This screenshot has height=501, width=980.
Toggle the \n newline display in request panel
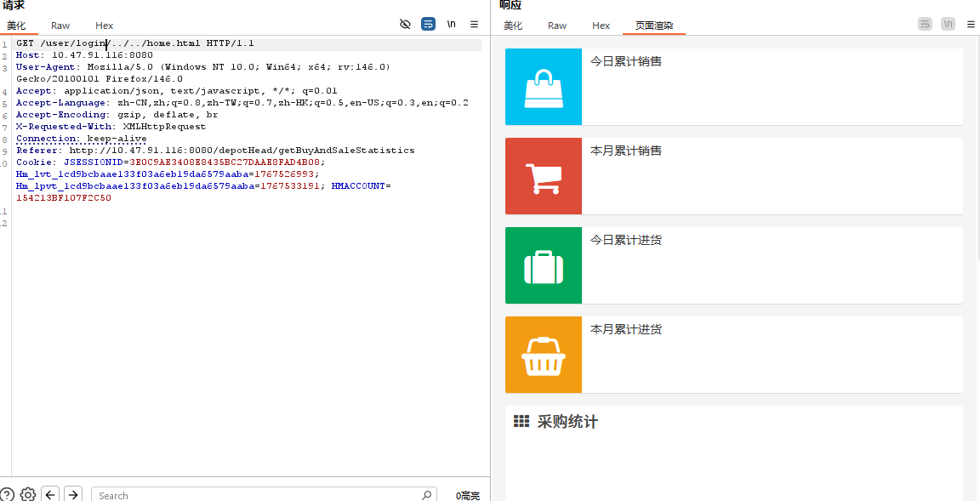point(452,25)
